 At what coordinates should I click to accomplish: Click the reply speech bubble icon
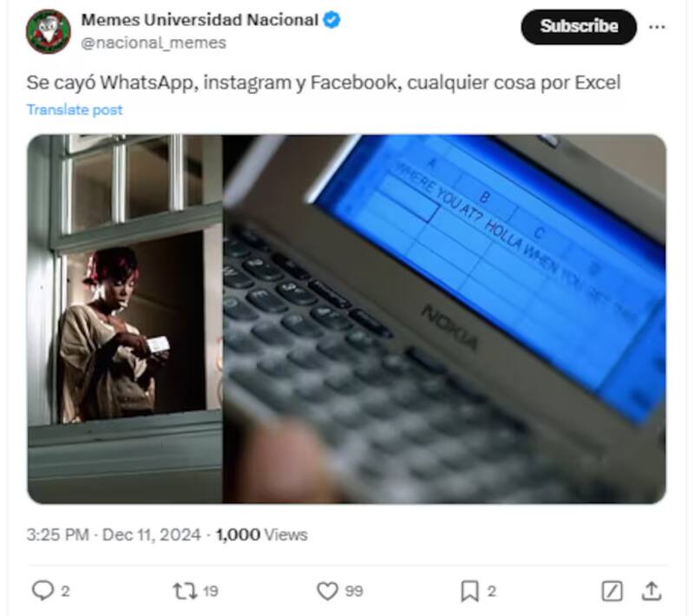click(x=43, y=590)
